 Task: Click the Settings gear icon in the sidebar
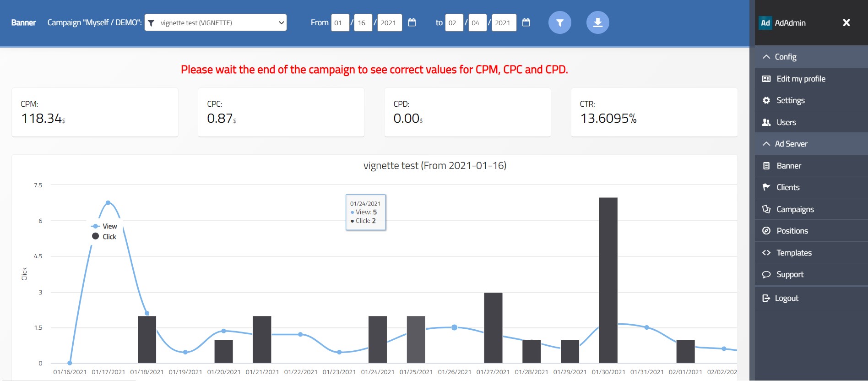766,100
